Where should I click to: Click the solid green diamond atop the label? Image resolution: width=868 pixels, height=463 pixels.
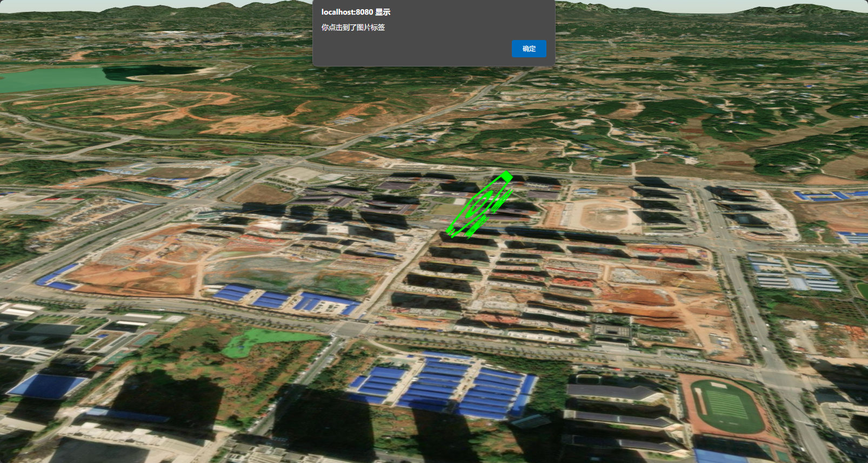(506, 176)
